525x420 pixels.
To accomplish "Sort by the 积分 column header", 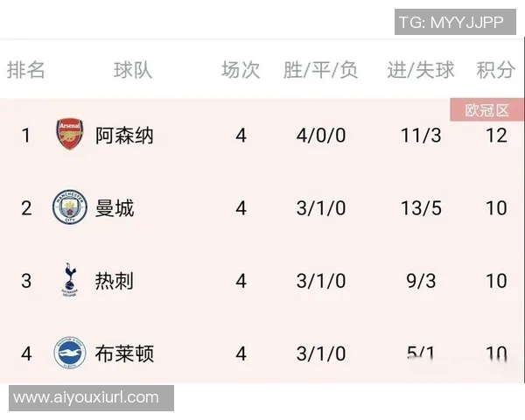I will 496,71.
